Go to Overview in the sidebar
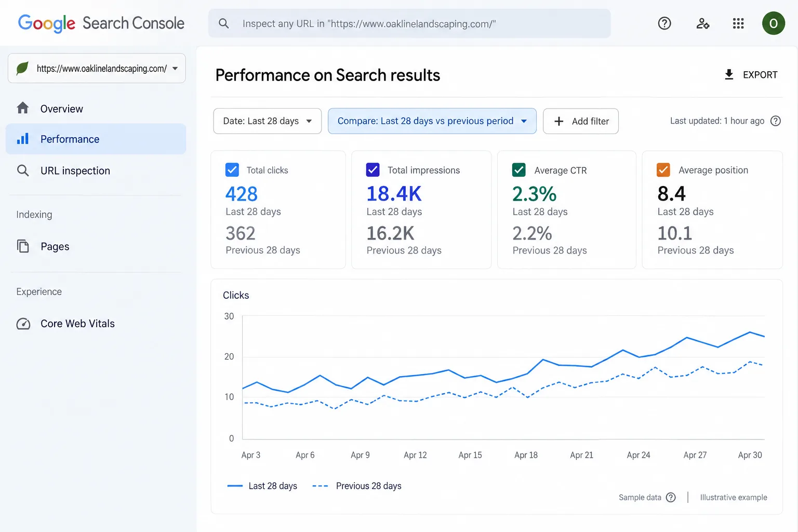Image resolution: width=798 pixels, height=532 pixels. (x=96, y=109)
